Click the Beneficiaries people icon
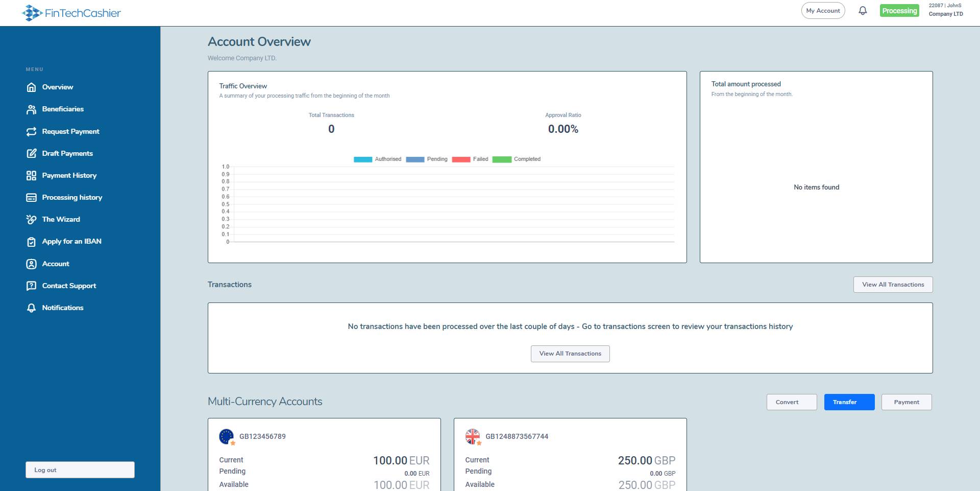The width and height of the screenshot is (980, 491). coord(31,109)
